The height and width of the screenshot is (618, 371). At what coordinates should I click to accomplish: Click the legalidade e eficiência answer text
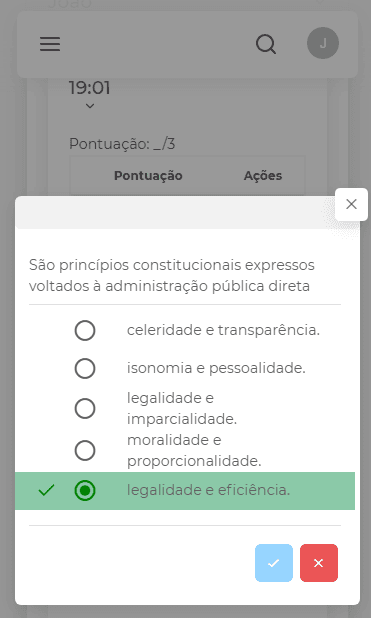[208, 490]
